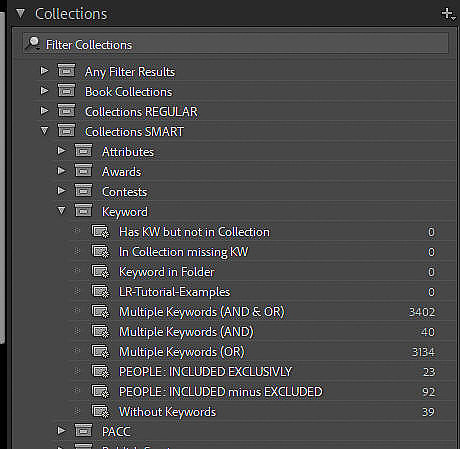Click the photo count 3134

[x=423, y=352]
